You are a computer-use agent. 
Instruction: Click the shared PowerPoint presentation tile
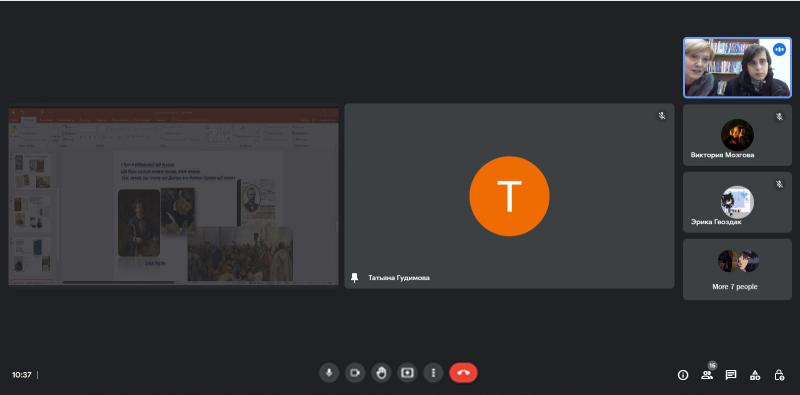coord(173,196)
